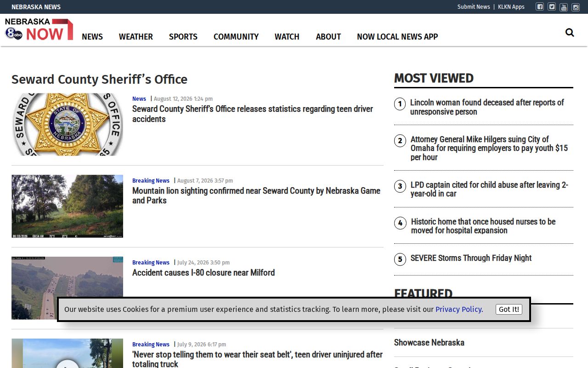Open Lincoln woman found deceased story
588x368 pixels.
pyautogui.click(x=487, y=107)
